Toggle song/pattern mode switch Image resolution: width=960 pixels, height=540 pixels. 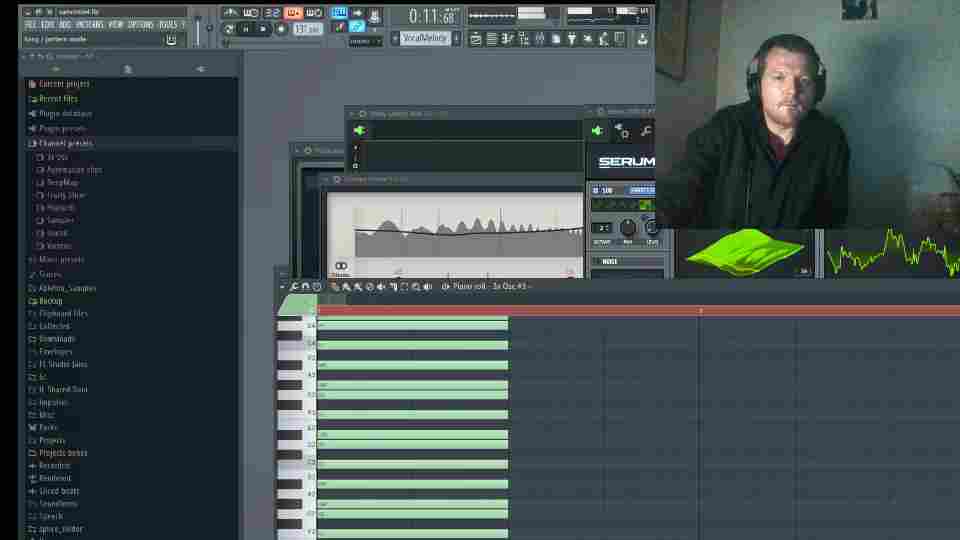coord(229,29)
